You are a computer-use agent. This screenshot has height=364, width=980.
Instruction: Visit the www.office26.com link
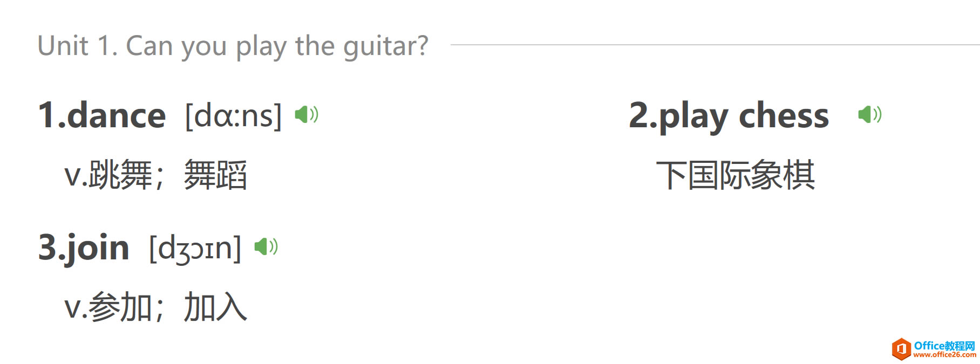(x=945, y=355)
